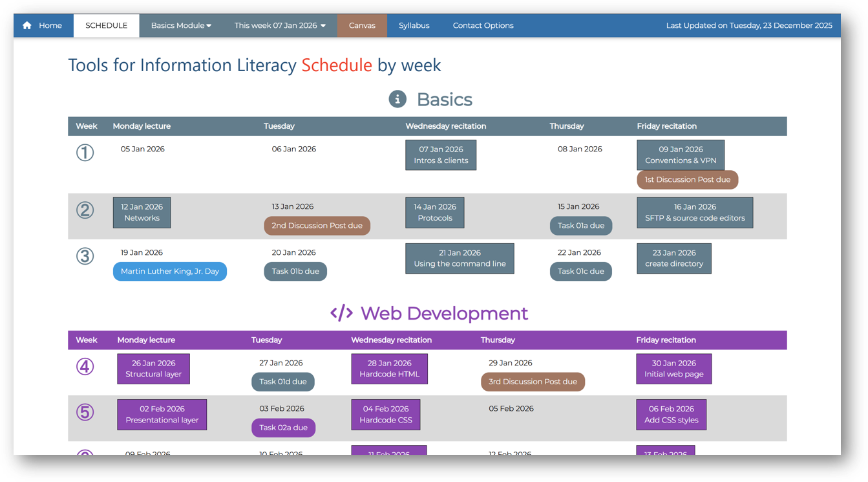
Task: Click the 2nd Discussion Post due badge
Action: 317,225
